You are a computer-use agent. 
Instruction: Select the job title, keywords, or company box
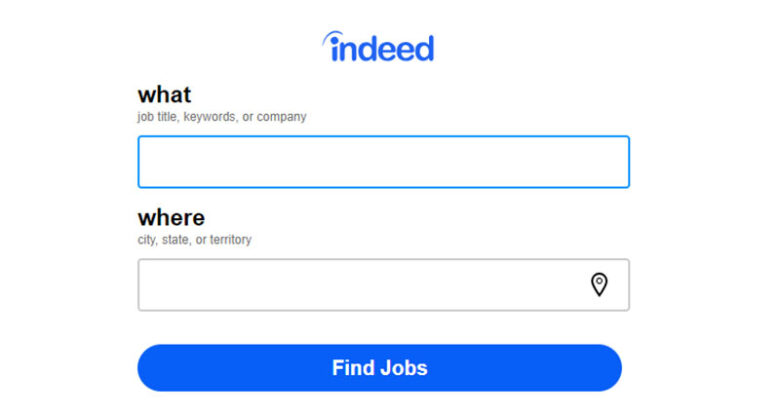pyautogui.click(x=383, y=162)
